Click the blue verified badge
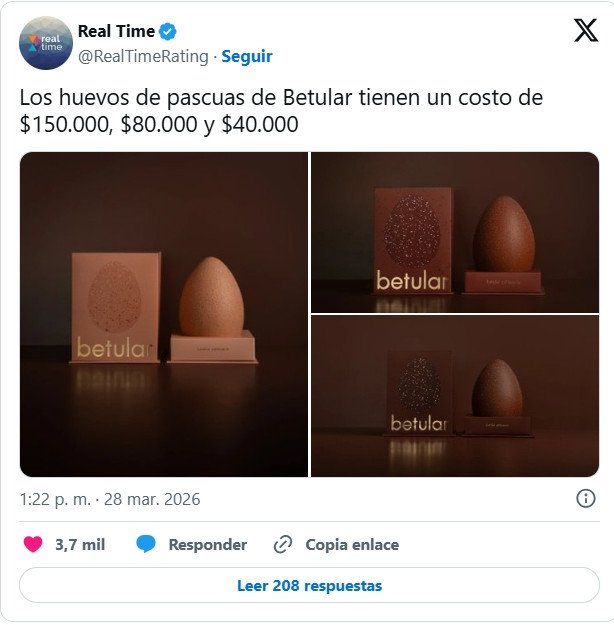614x625 pixels. click(167, 31)
